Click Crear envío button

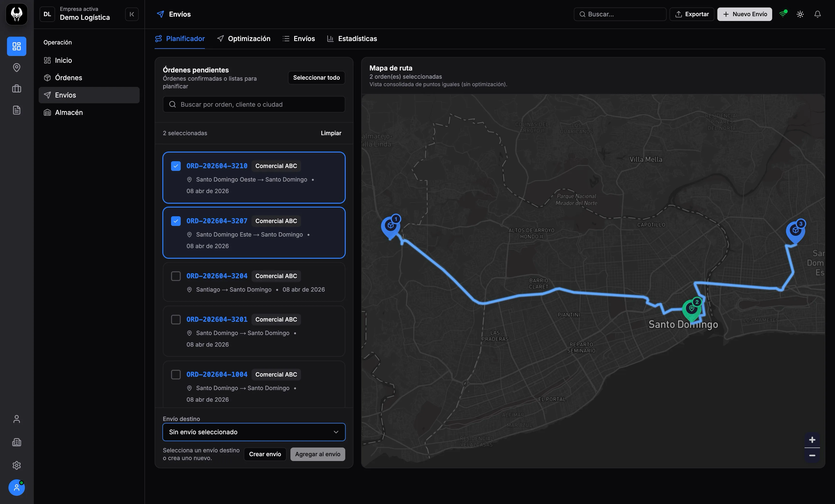coord(265,454)
